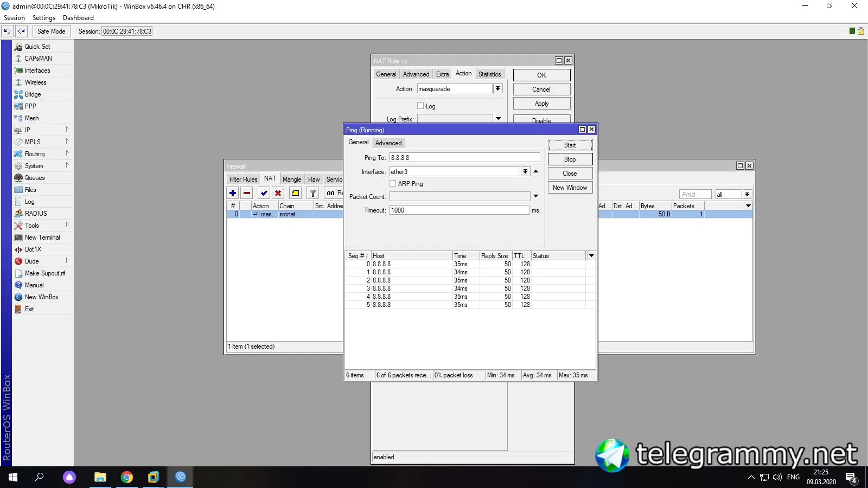Open Make Supout.rif entry
The width and height of the screenshot is (868, 488).
tap(44, 273)
